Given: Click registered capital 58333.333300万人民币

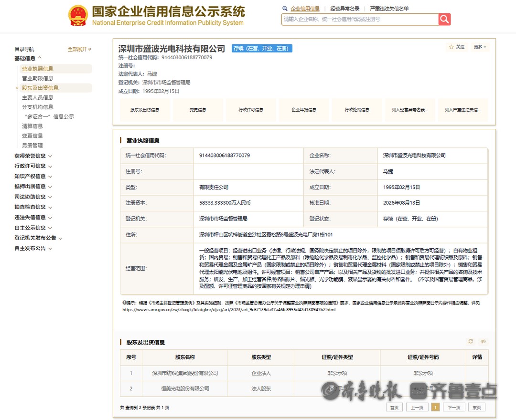Looking at the screenshot, I should pyautogui.click(x=225, y=203).
